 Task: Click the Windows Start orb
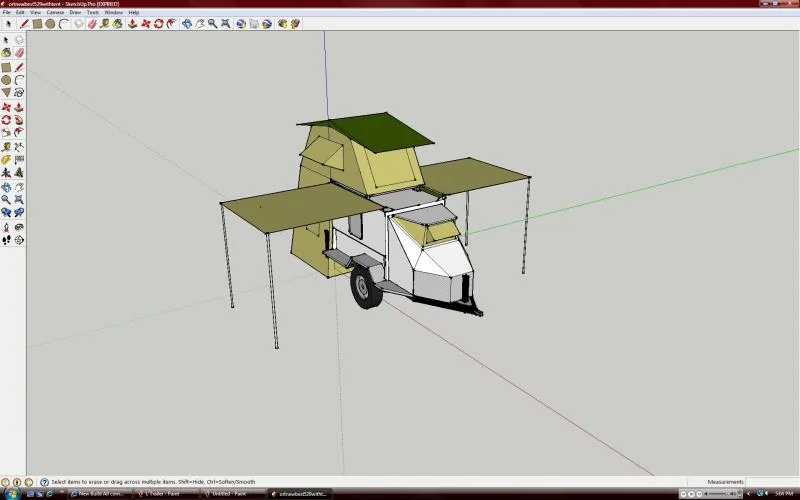pyautogui.click(x=12, y=493)
